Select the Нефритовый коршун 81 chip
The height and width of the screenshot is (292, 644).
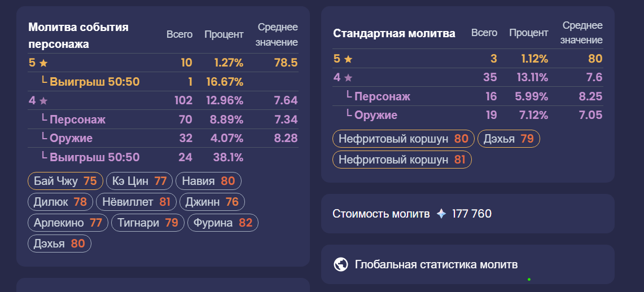pos(402,160)
